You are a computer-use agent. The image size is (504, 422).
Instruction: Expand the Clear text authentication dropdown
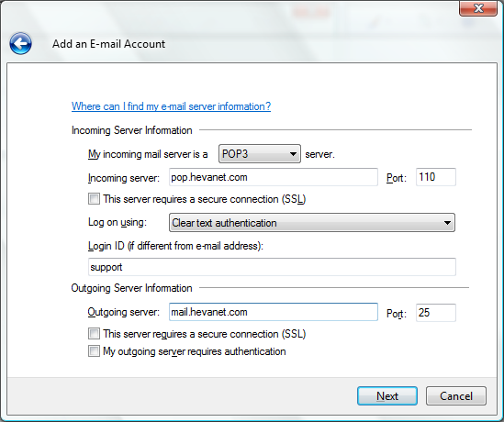click(x=312, y=223)
